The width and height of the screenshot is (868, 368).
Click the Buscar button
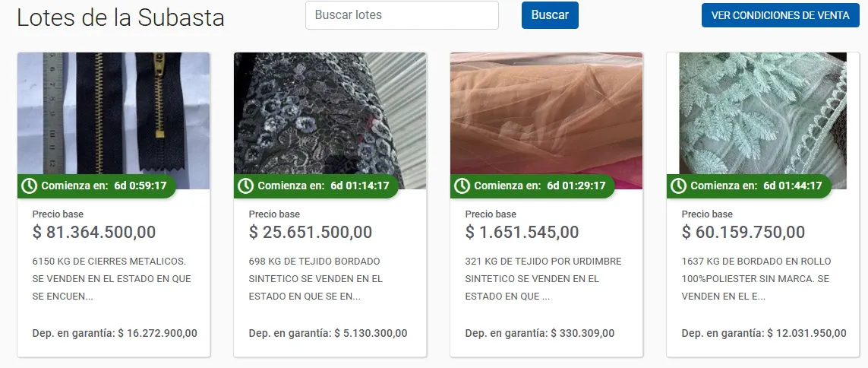[x=550, y=15]
